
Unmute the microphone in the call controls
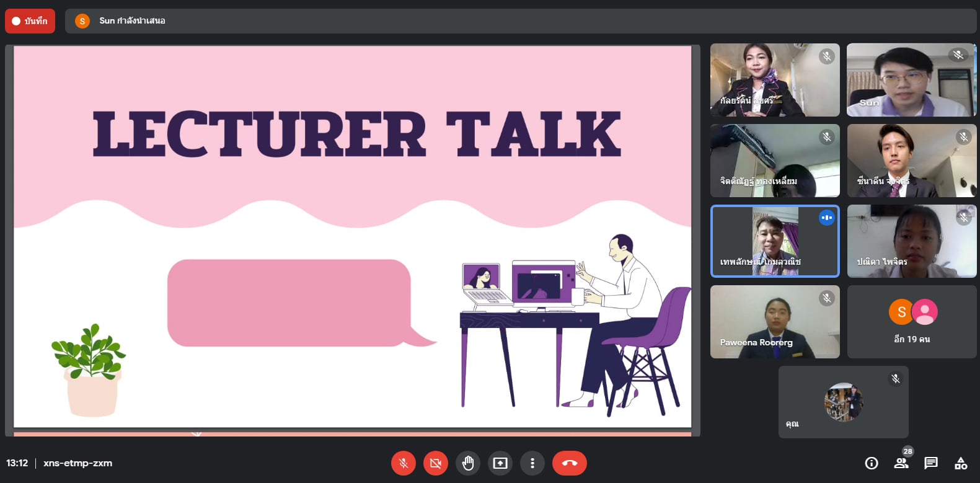403,463
